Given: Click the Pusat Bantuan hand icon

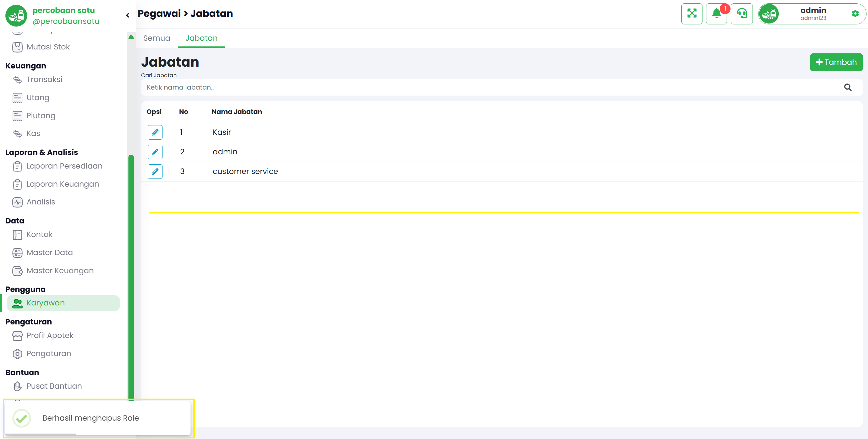Looking at the screenshot, I should click(17, 387).
